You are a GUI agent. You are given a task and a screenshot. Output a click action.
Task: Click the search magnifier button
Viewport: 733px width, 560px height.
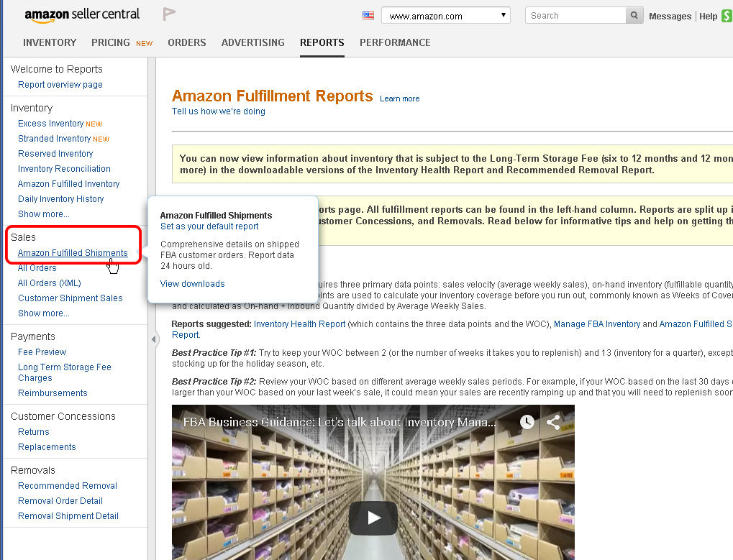634,15
